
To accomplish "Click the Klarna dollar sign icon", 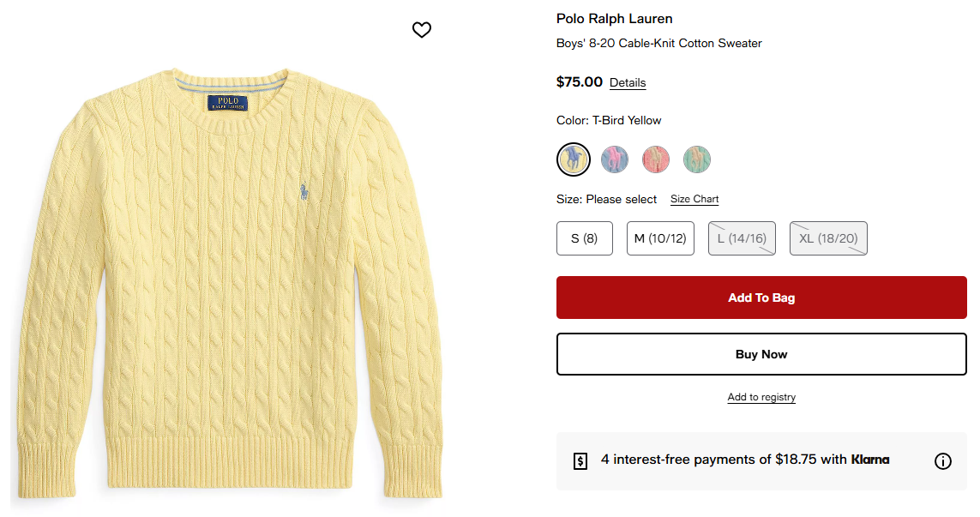I will tap(580, 461).
